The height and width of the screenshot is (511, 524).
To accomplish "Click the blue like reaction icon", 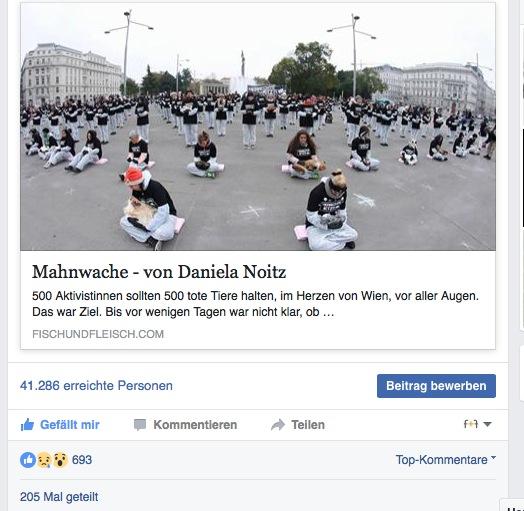I will pos(28,460).
